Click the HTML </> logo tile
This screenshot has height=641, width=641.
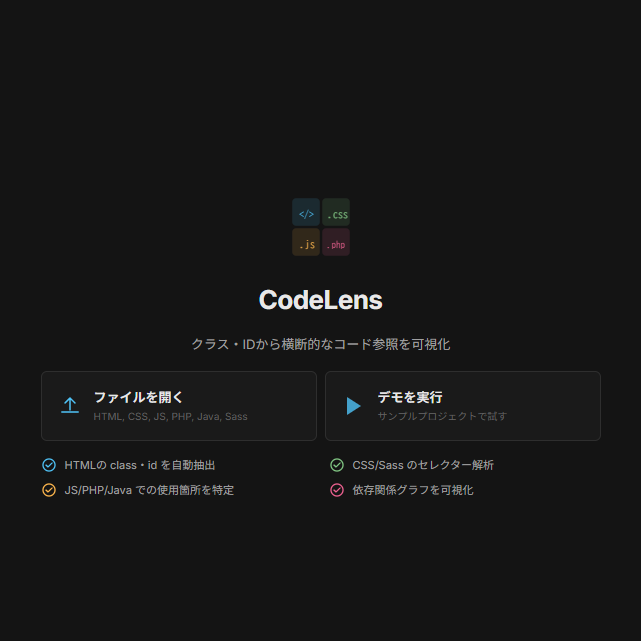[306, 212]
